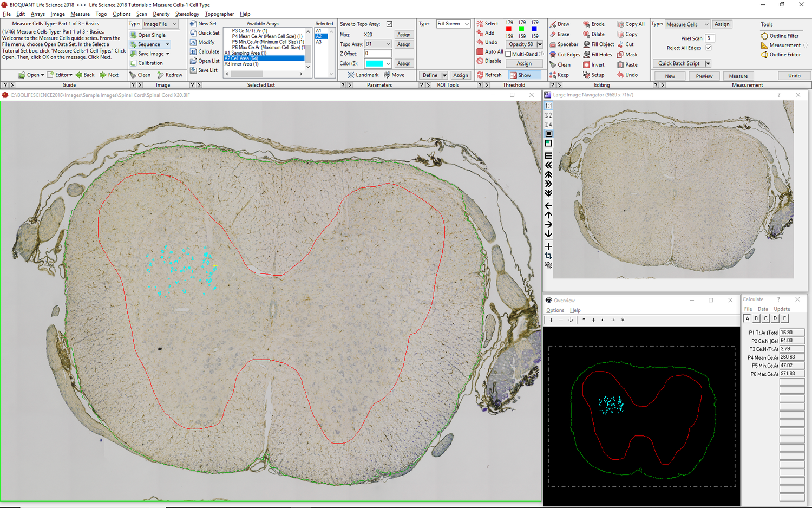The width and height of the screenshot is (812, 508).
Task: Click Calibration in the Image panel
Action: point(146,63)
